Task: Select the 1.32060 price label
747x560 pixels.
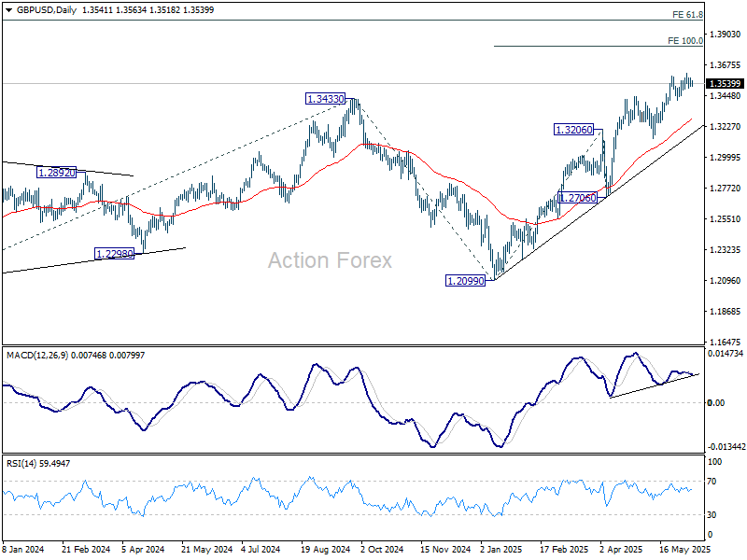Action: click(x=573, y=131)
